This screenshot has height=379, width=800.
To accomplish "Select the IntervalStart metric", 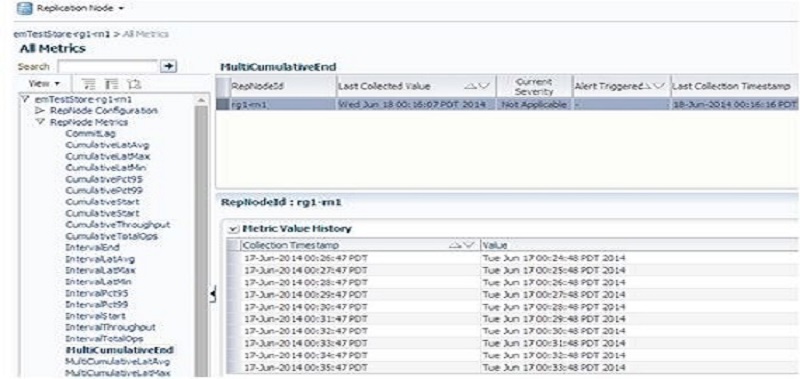I will [x=95, y=316].
